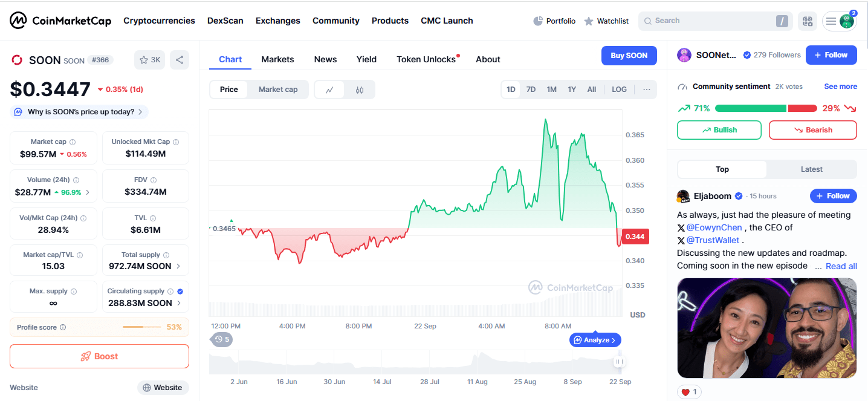The height and width of the screenshot is (401, 868).
Task: Select 7D time range
Action: (531, 90)
